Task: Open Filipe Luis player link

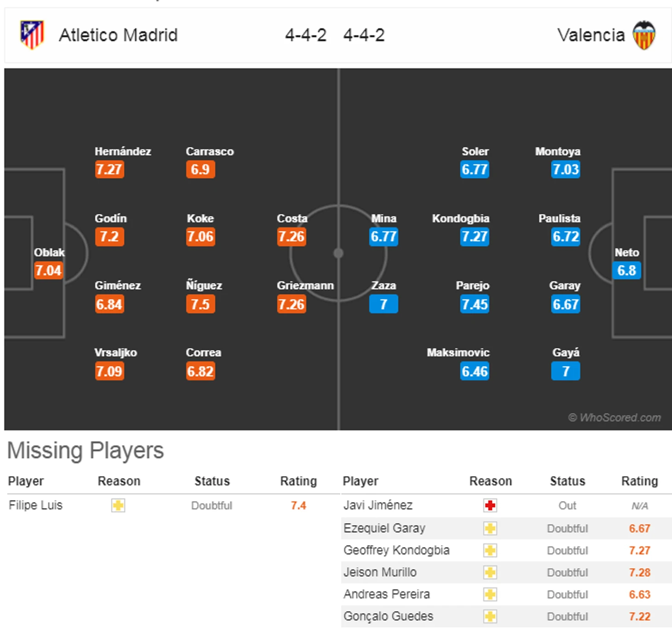Action: pyautogui.click(x=35, y=506)
